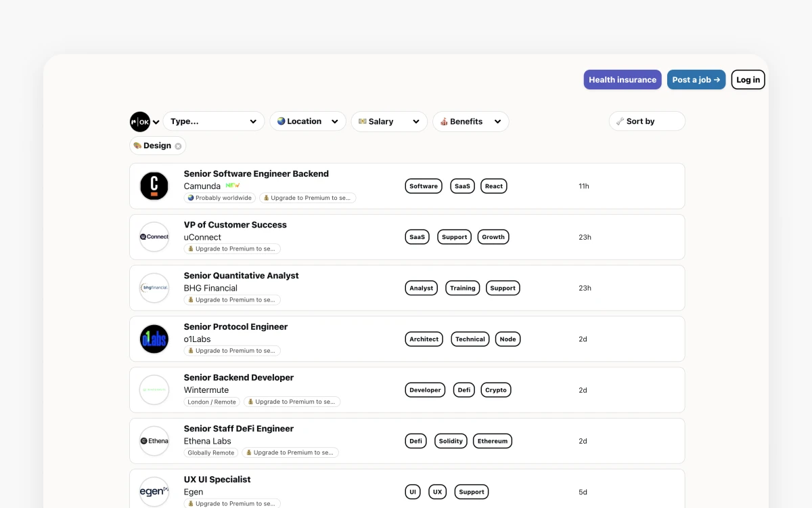Viewport: 812px width, 508px height.
Task: Click the Camunda company name
Action: click(x=202, y=186)
